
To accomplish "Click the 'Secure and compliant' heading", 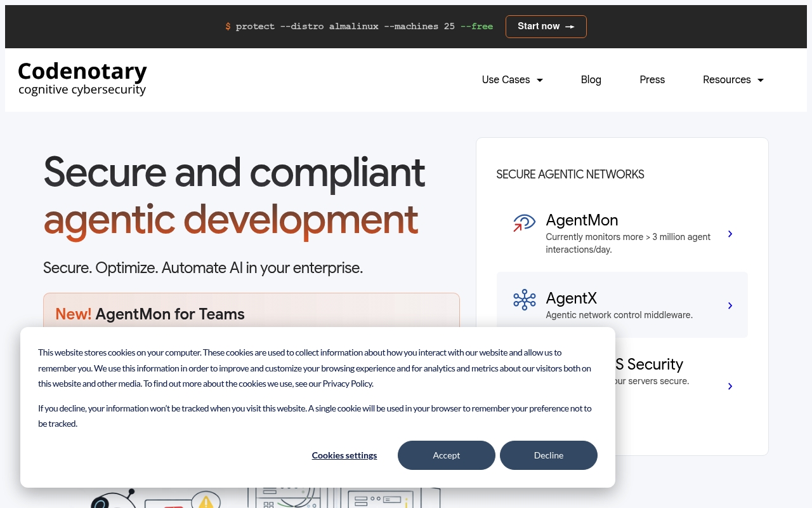I will pyautogui.click(x=234, y=172).
